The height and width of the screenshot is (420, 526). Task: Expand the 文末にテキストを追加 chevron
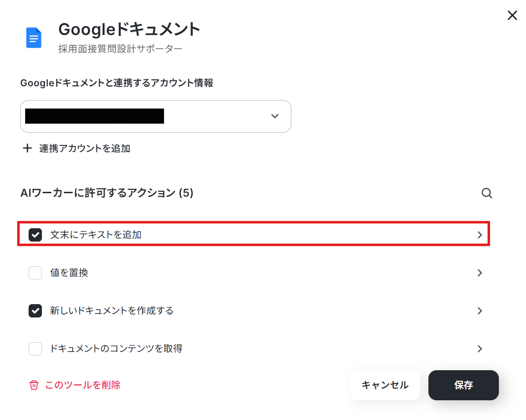(480, 235)
